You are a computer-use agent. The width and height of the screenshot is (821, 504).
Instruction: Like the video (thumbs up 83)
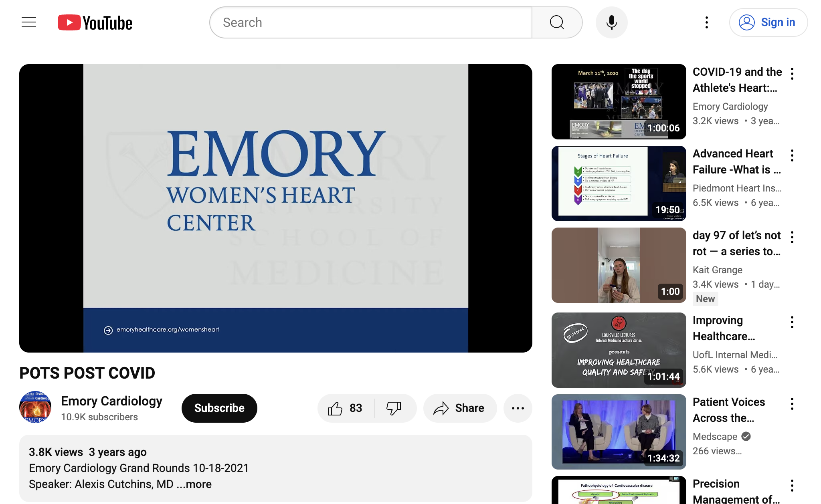tap(346, 408)
